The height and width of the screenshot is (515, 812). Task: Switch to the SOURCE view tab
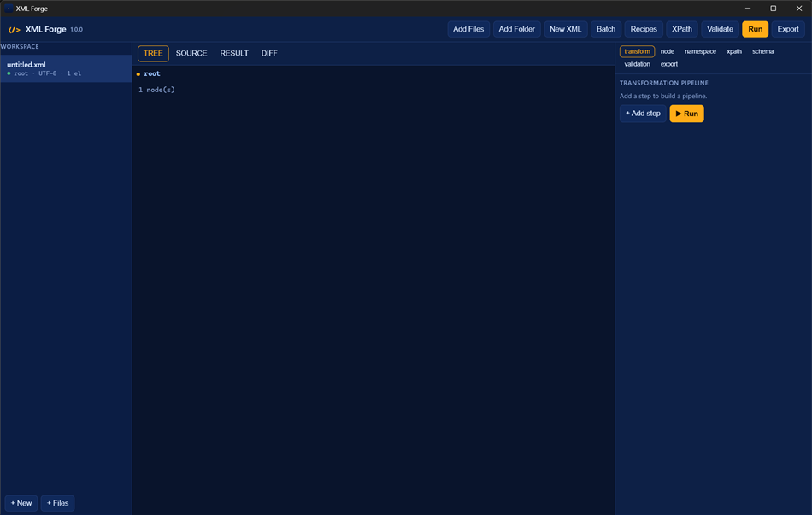click(x=191, y=53)
